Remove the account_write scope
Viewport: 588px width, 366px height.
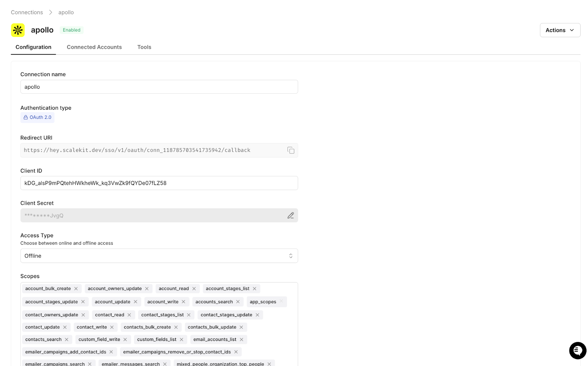coord(183,302)
